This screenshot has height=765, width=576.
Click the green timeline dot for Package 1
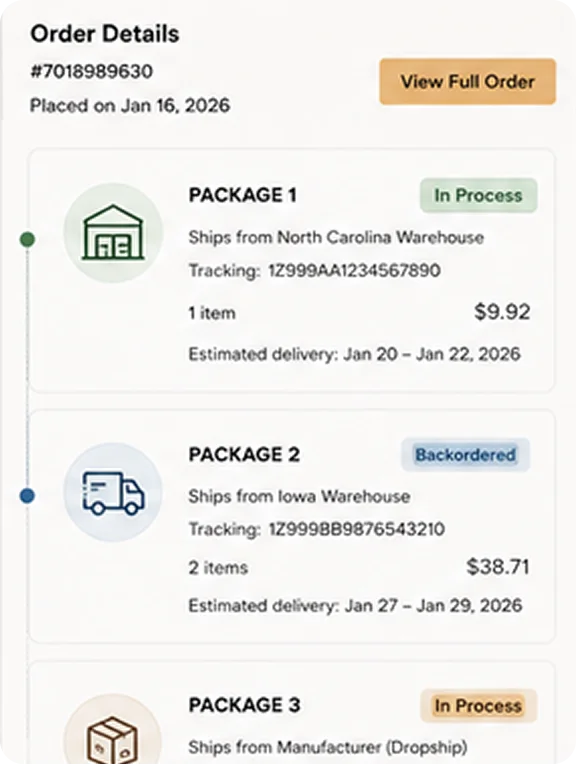click(27, 240)
